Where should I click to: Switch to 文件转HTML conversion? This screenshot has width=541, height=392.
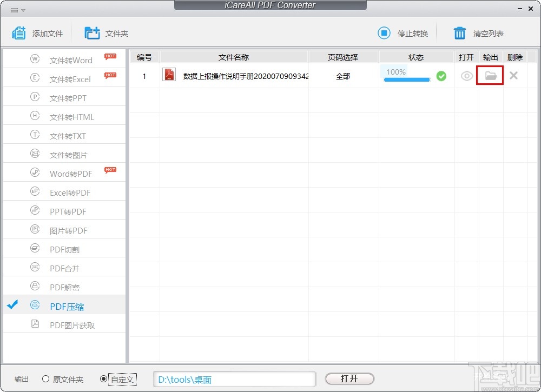point(72,117)
